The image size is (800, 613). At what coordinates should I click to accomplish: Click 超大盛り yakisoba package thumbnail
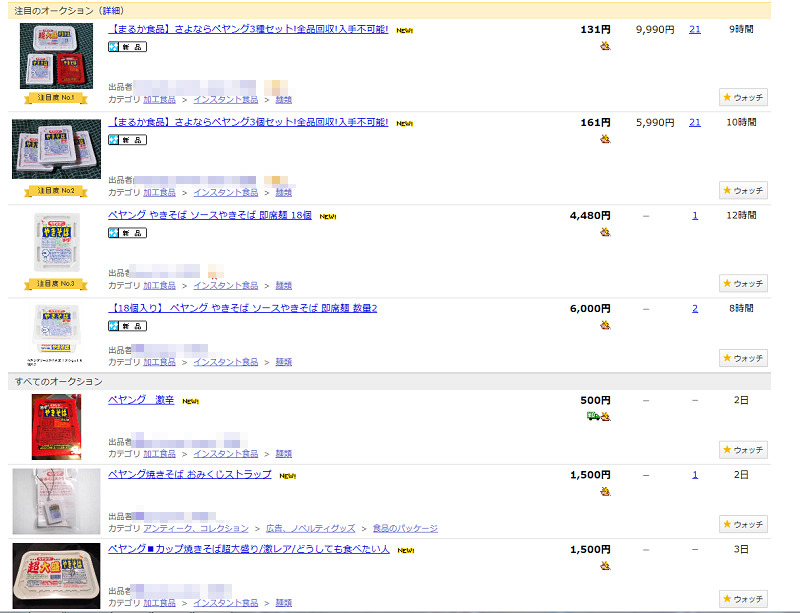click(x=56, y=576)
